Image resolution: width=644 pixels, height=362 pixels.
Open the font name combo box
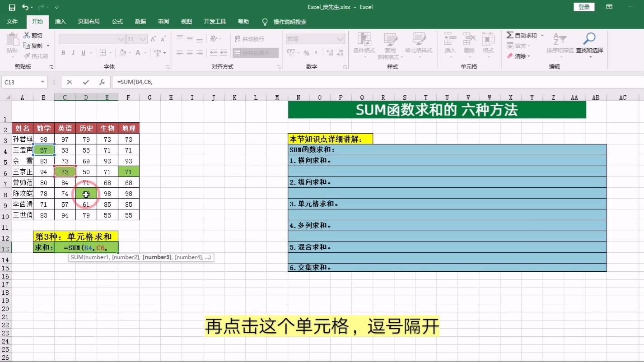click(92, 39)
